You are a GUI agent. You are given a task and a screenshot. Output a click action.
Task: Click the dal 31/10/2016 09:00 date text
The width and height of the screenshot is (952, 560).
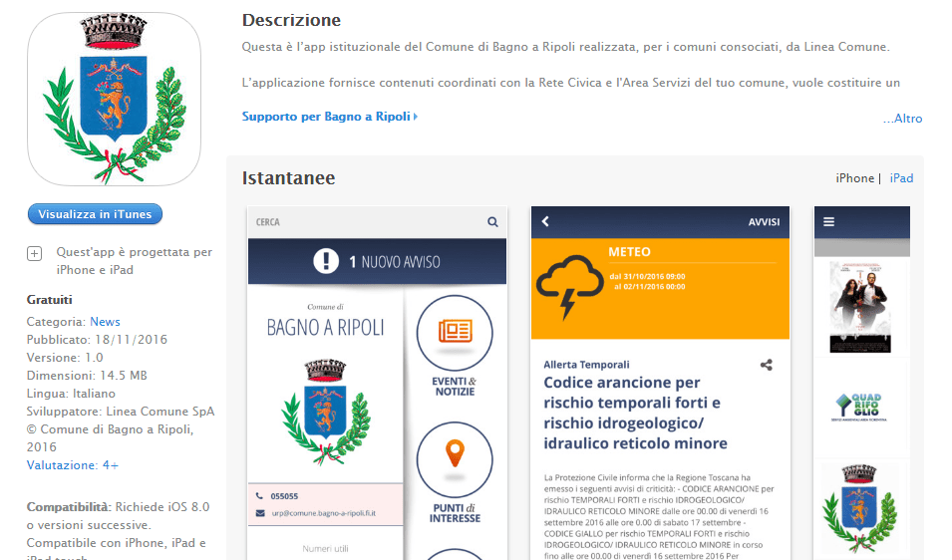(647, 277)
